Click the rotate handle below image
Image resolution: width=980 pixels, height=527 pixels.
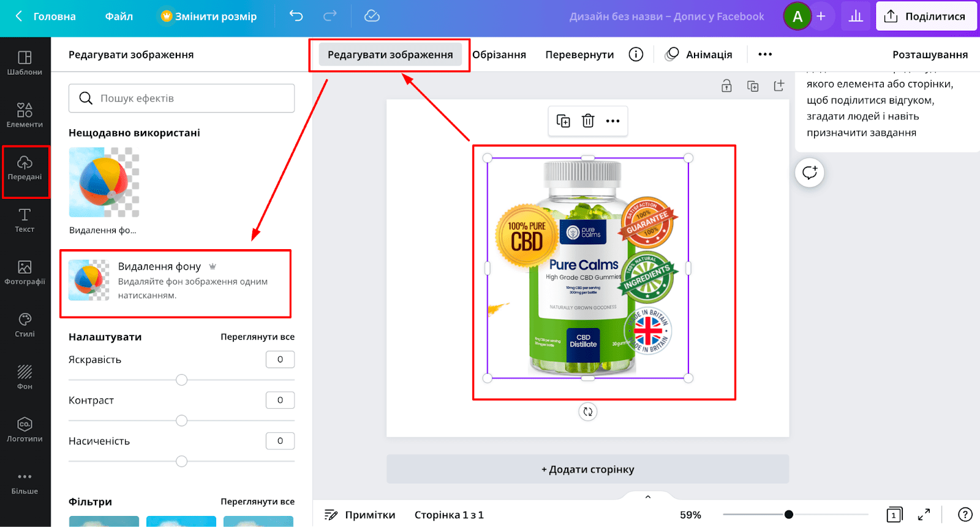pyautogui.click(x=588, y=412)
